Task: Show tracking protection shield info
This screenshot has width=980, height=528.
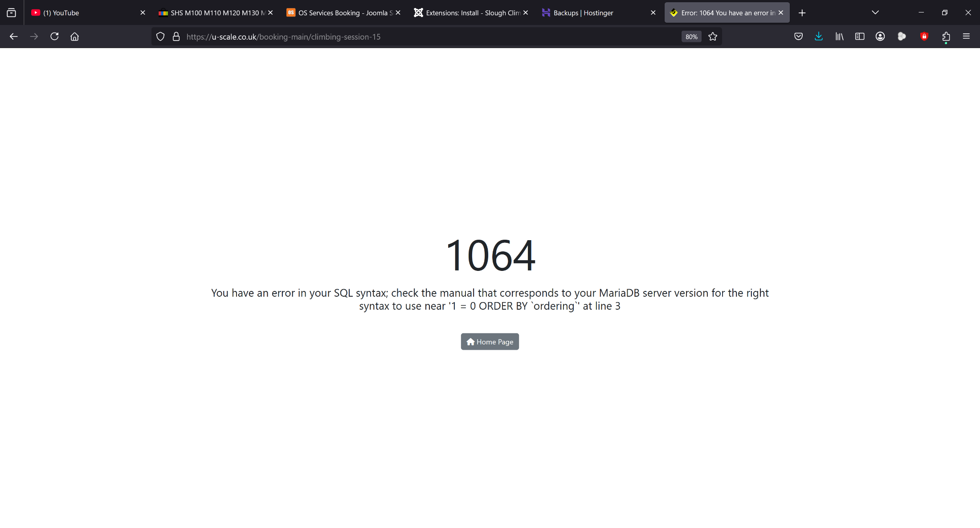Action: (x=160, y=37)
